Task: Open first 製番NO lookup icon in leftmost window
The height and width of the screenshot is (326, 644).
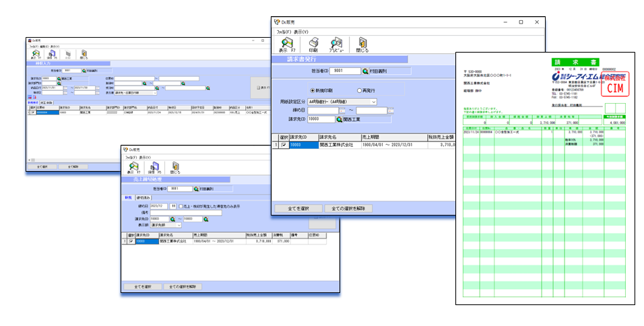Action: coord(145,84)
